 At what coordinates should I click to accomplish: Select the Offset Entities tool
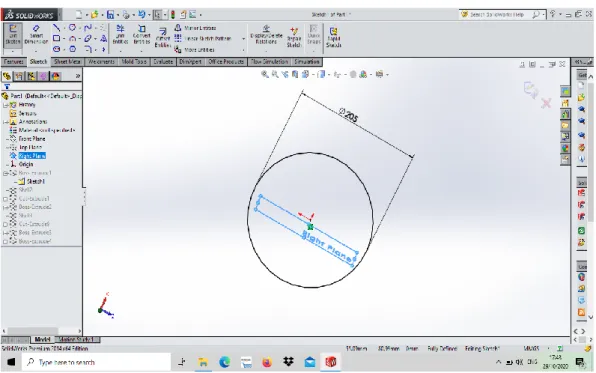[163, 38]
